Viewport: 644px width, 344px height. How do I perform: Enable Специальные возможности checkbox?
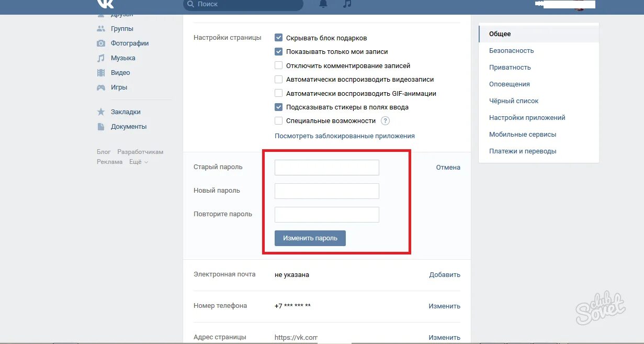[x=279, y=121]
